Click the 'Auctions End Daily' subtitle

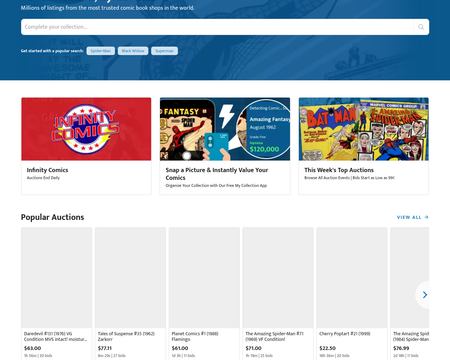43,178
